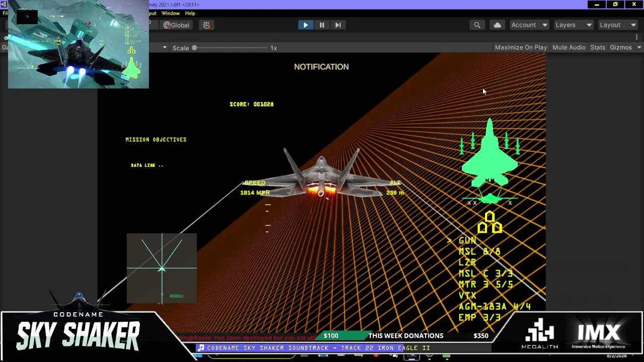The height and width of the screenshot is (362, 644).
Task: Open the Help menu
Action: click(x=190, y=13)
